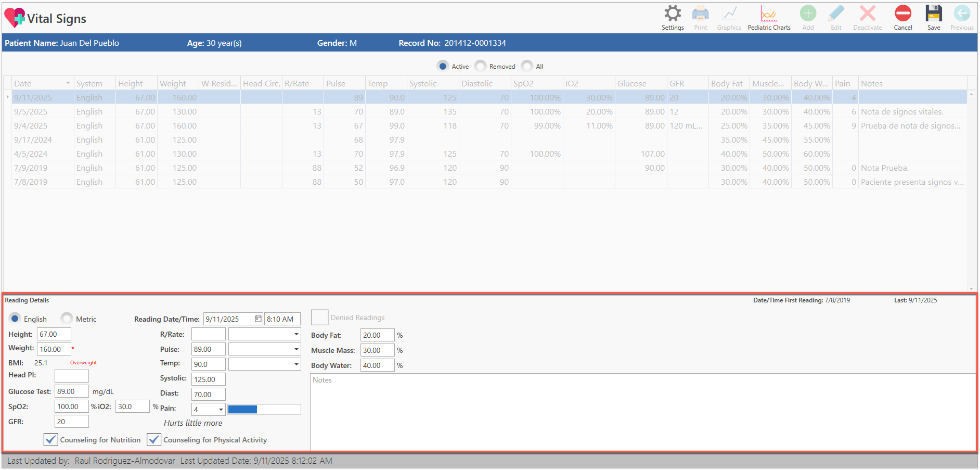Expand the Pulse type dropdown

pyautogui.click(x=296, y=349)
